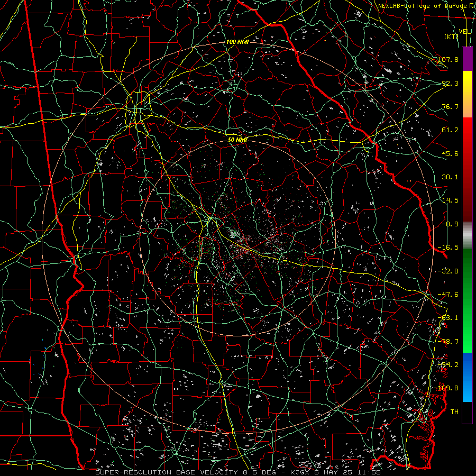The width and height of the screenshot is (476, 476).
Task: Click the 107.8 value on velocity scale
Action: click(448, 59)
